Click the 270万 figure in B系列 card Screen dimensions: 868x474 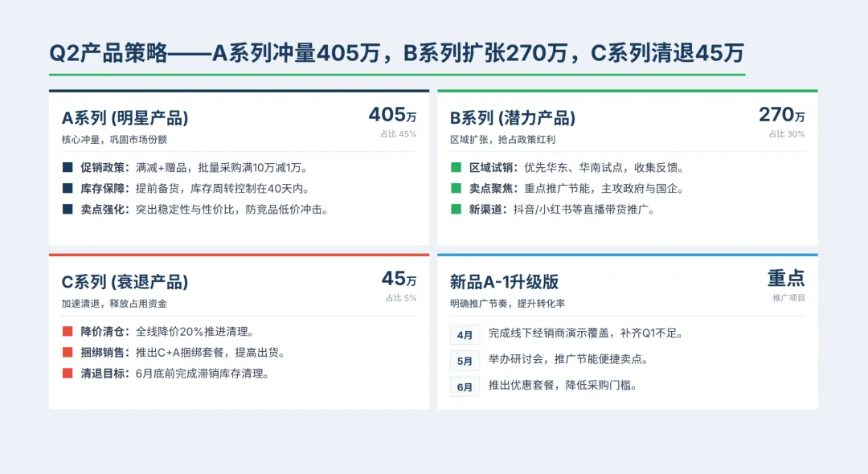point(781,115)
